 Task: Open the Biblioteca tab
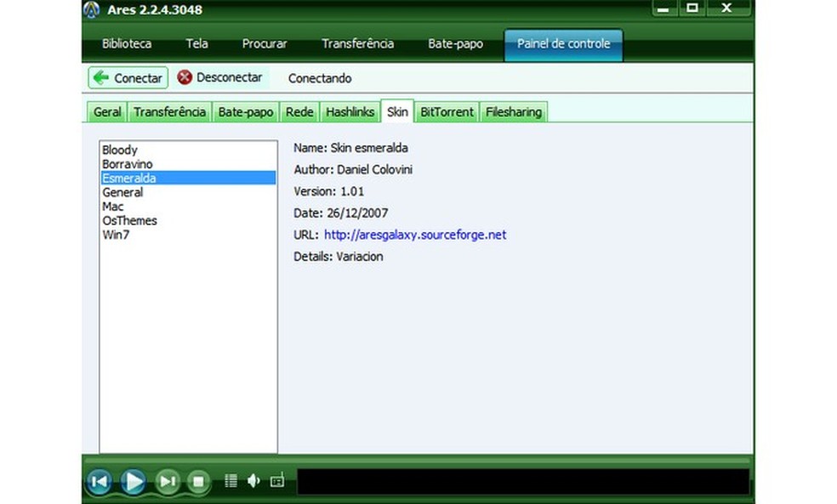tap(127, 43)
